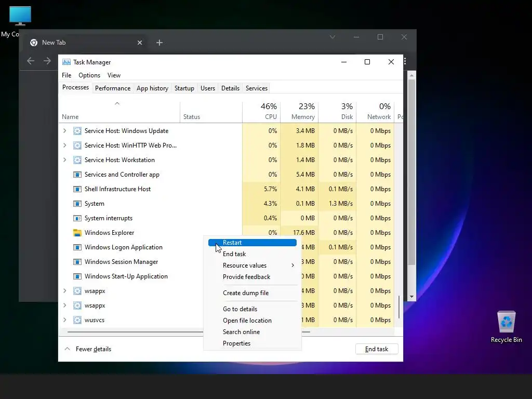532x399 pixels.
Task: Open a new tab in Chrome
Action: tap(159, 43)
